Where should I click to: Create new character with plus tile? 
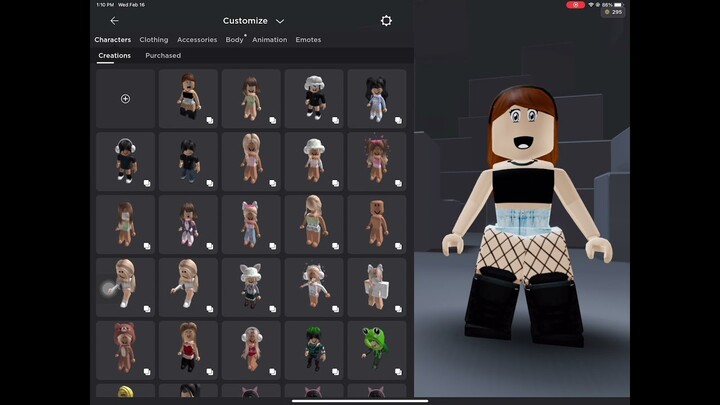[125, 99]
